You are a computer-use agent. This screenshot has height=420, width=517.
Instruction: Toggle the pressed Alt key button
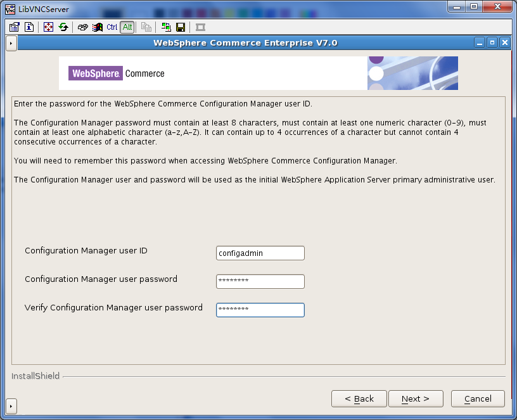127,27
